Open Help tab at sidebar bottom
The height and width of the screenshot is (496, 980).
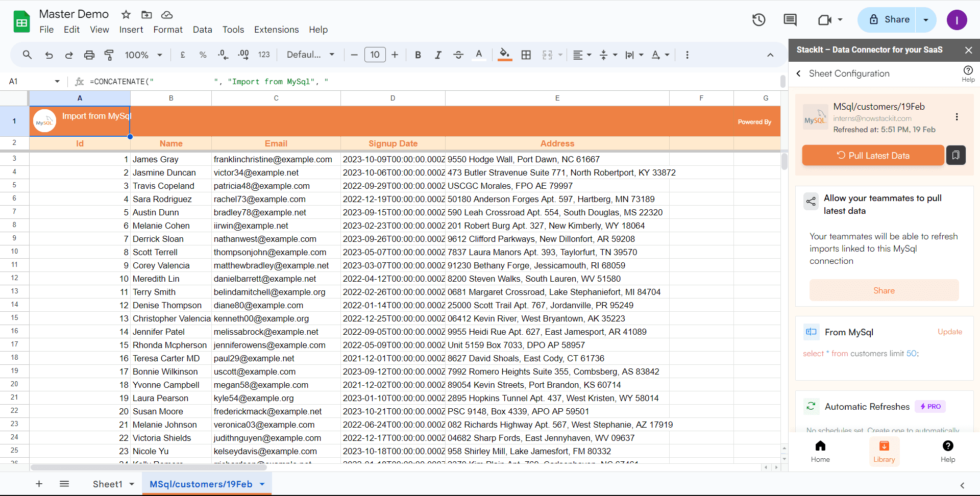pos(948,452)
